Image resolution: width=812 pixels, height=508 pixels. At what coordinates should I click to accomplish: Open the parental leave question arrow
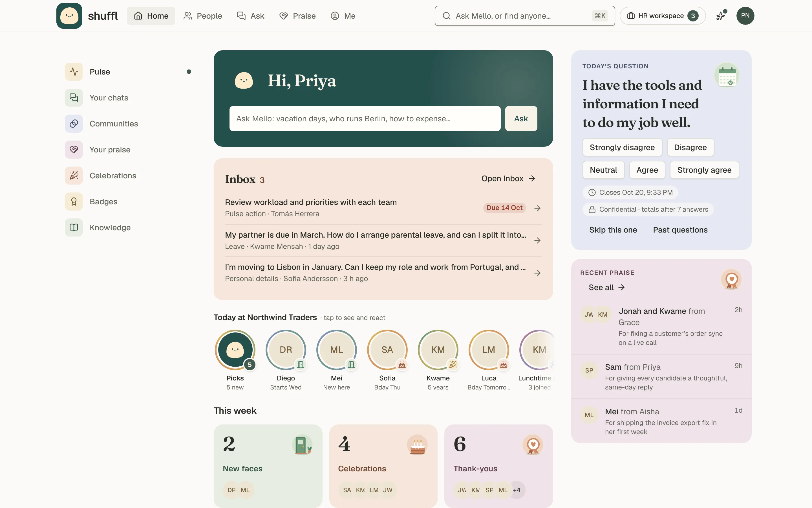click(x=537, y=240)
